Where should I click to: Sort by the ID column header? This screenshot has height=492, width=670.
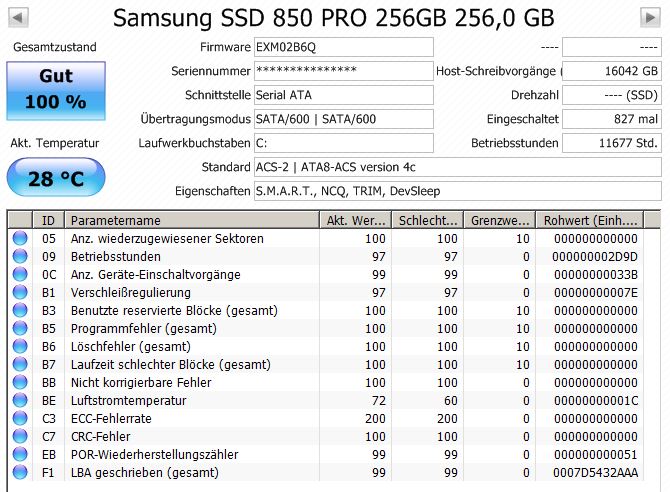pos(49,220)
